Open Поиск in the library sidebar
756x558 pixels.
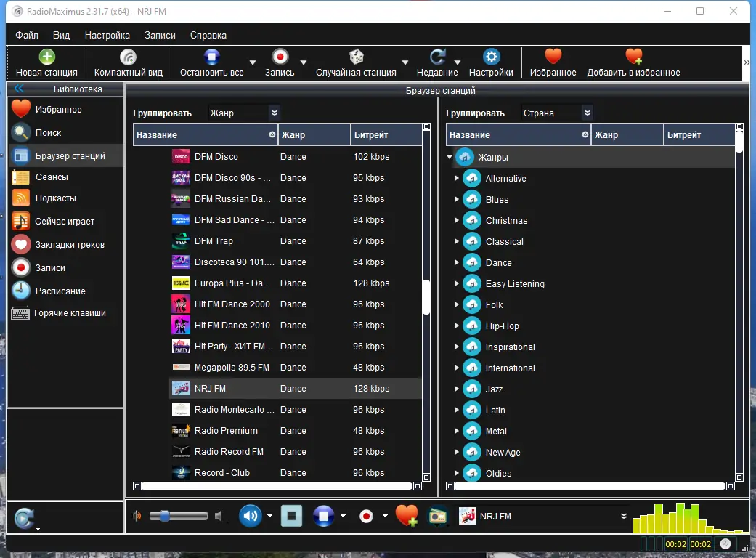coord(65,133)
